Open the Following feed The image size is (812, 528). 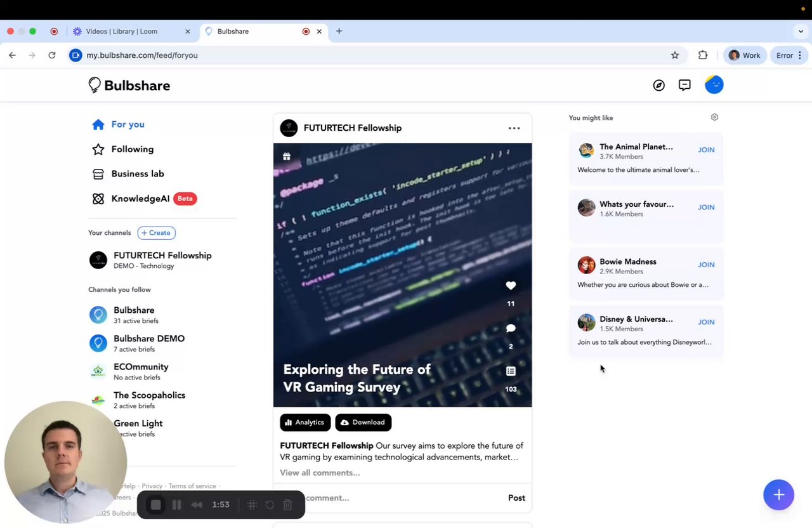tap(123, 149)
